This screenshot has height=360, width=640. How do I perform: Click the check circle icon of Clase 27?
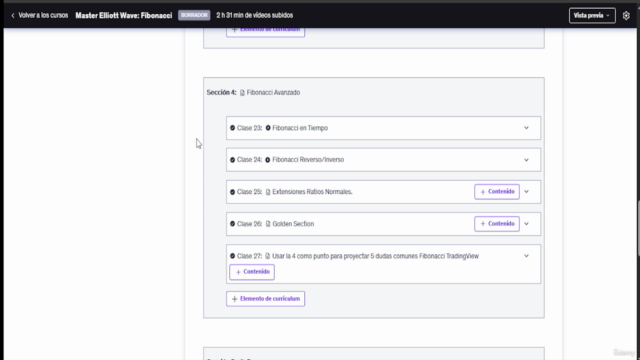[x=232, y=256]
